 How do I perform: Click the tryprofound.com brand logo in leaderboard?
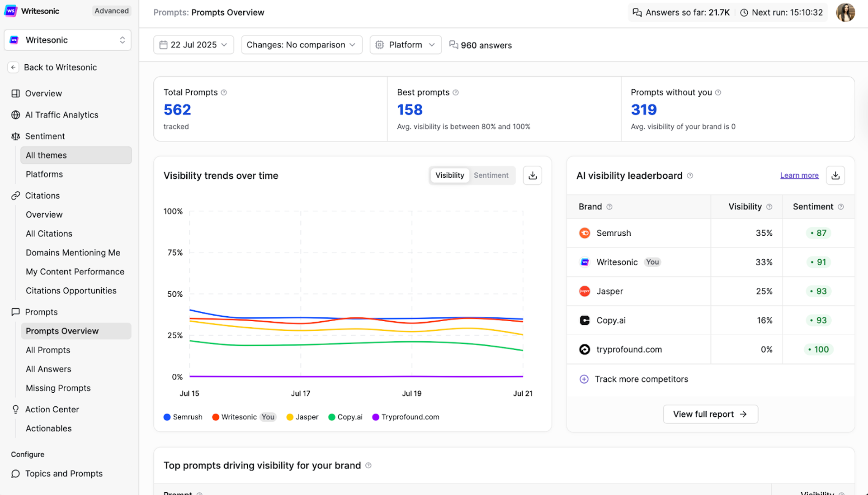click(x=585, y=349)
